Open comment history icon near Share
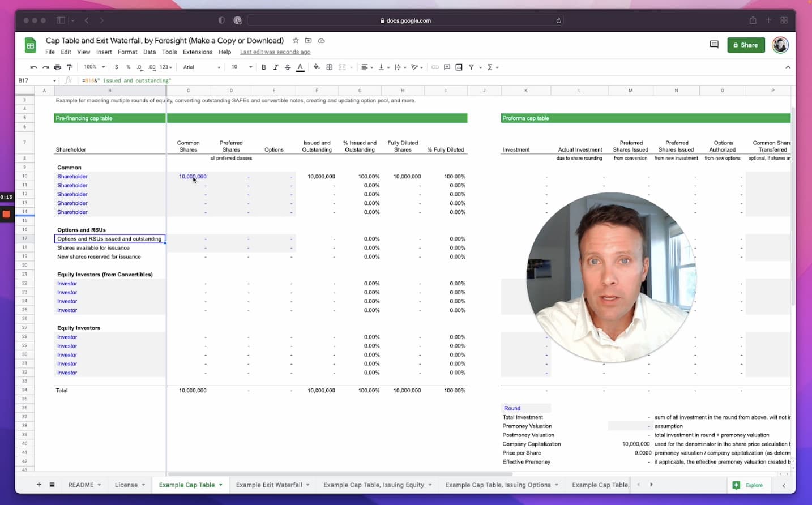Screen dimensions: 812x505 (x=714, y=45)
